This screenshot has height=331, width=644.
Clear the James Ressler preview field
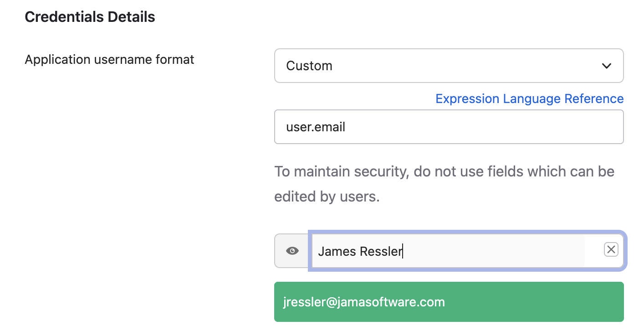click(x=611, y=249)
